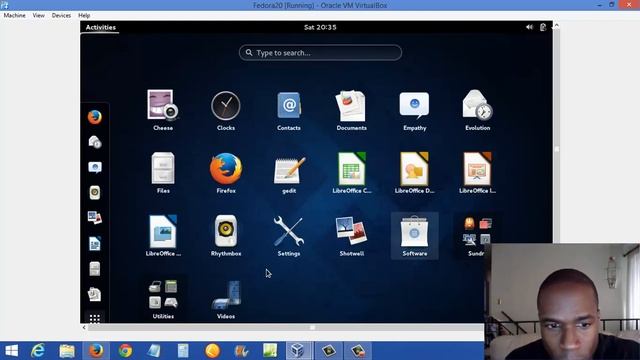The width and height of the screenshot is (640, 360).
Task: Click Evolution icon in the GNOME dash
Action: (x=95, y=142)
